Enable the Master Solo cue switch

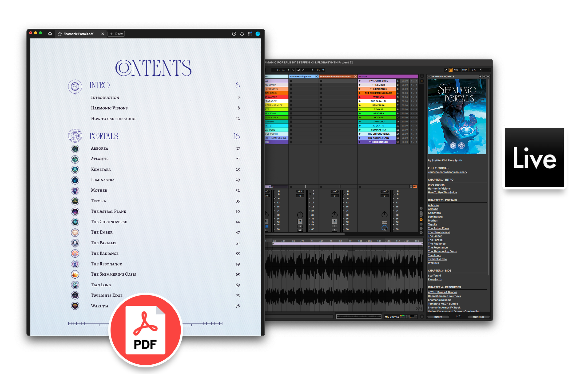click(x=384, y=222)
